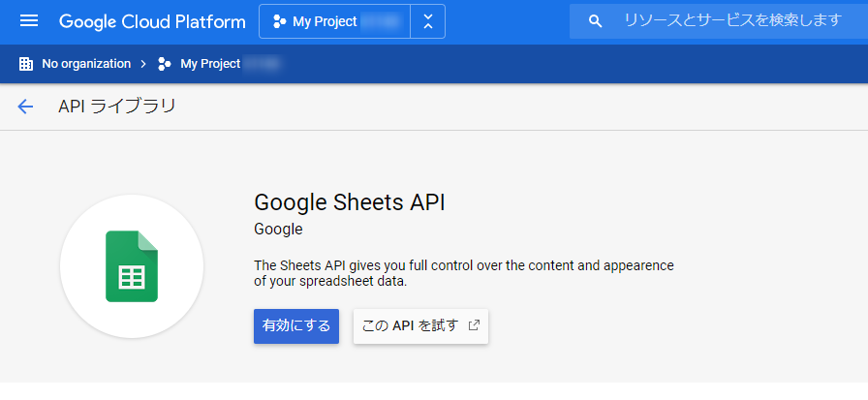Click the 有効にする button
This screenshot has width=868, height=400.
(x=295, y=326)
